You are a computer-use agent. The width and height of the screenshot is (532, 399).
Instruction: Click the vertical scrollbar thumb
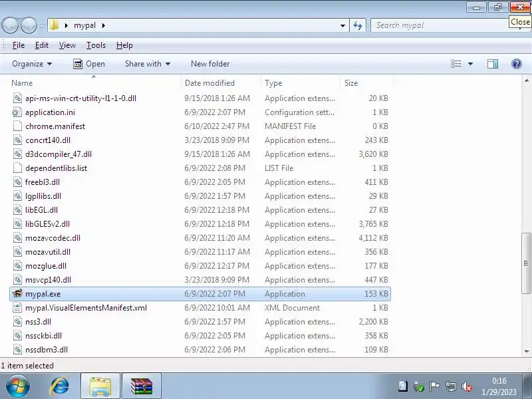click(526, 263)
